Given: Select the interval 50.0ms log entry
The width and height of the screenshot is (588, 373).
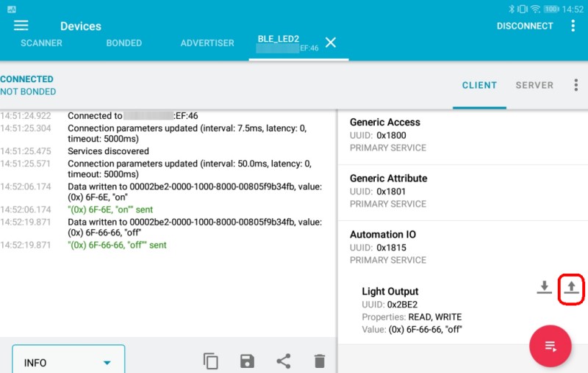Looking at the screenshot, I should coord(190,169).
